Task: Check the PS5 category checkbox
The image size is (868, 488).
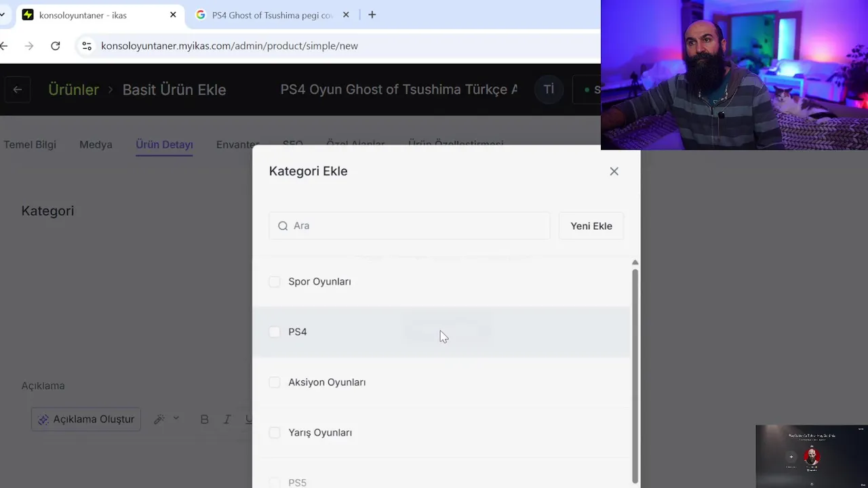Action: tap(275, 483)
